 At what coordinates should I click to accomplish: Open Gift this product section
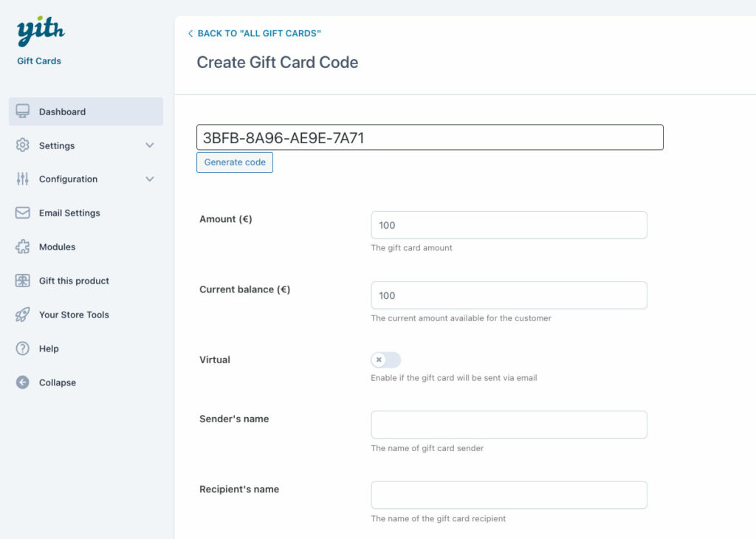[x=86, y=281]
